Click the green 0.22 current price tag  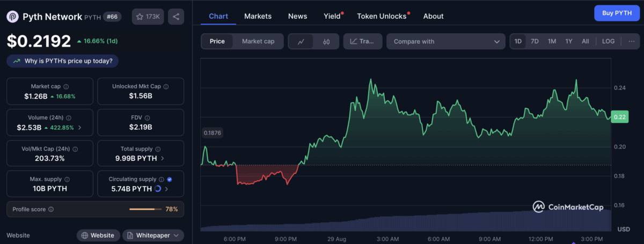620,117
